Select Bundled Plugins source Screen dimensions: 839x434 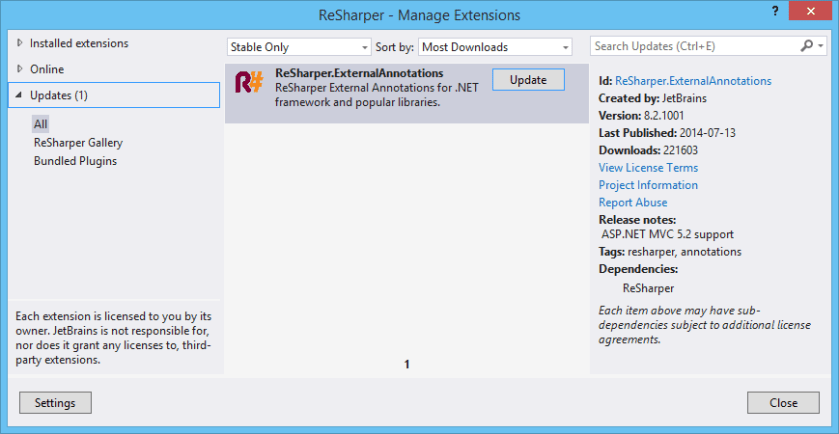[x=75, y=161]
